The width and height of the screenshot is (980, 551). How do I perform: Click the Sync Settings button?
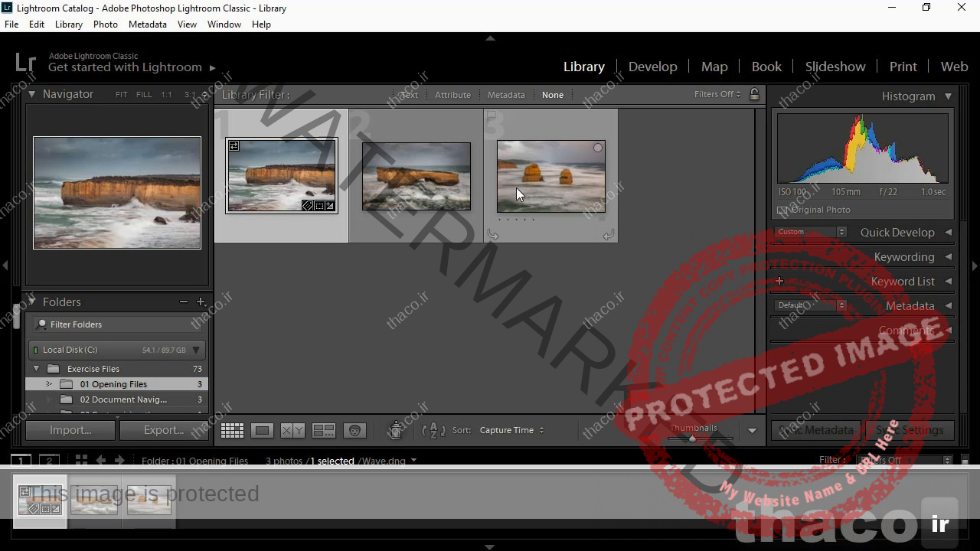coord(910,430)
